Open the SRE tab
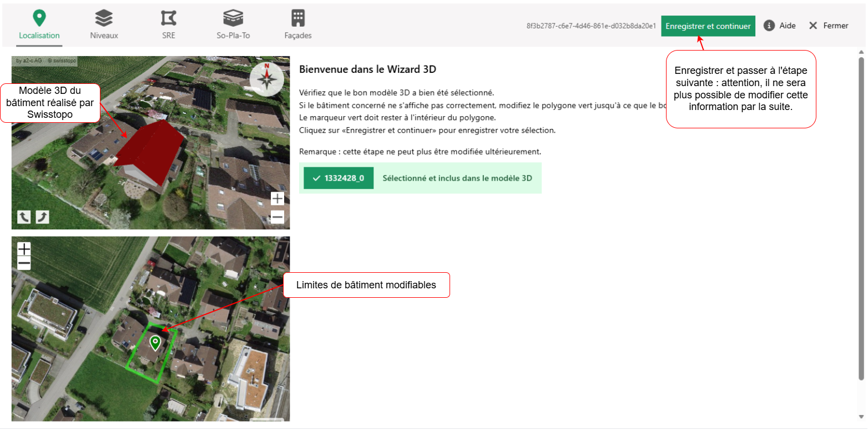The height and width of the screenshot is (430, 868). (x=169, y=25)
